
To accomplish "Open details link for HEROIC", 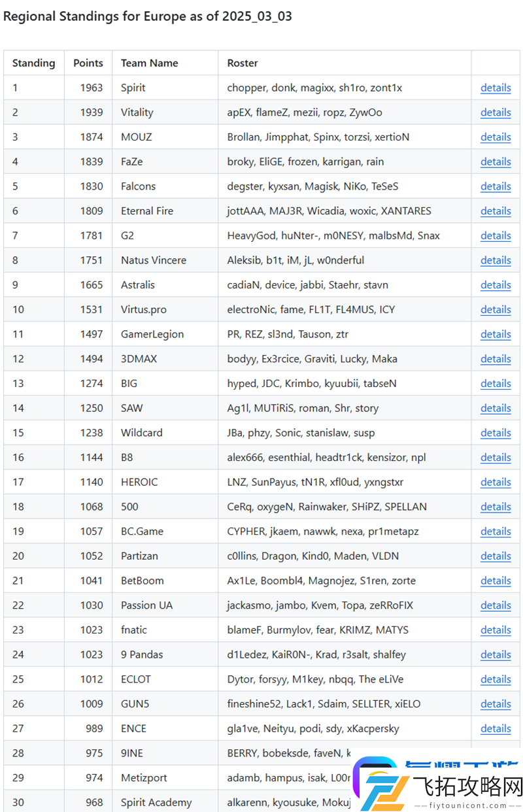I will point(496,482).
